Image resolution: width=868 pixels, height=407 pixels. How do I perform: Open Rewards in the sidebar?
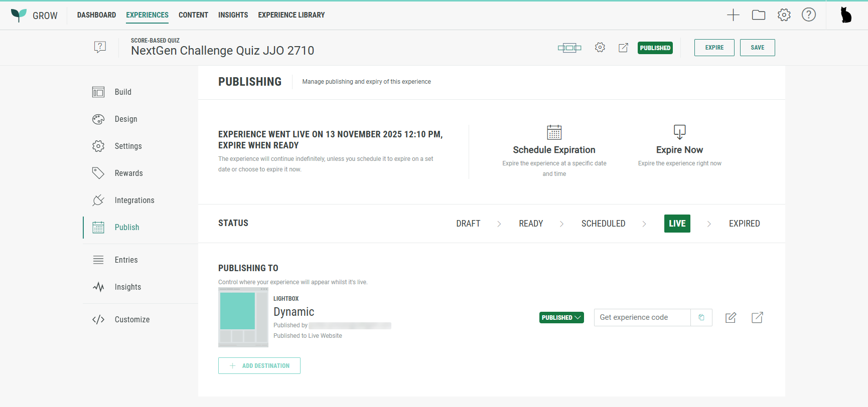click(128, 173)
